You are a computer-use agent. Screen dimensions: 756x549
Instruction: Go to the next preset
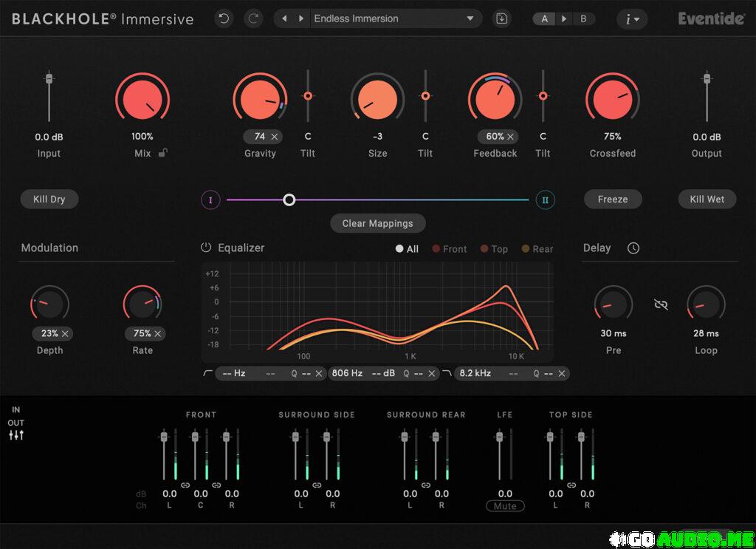(301, 18)
